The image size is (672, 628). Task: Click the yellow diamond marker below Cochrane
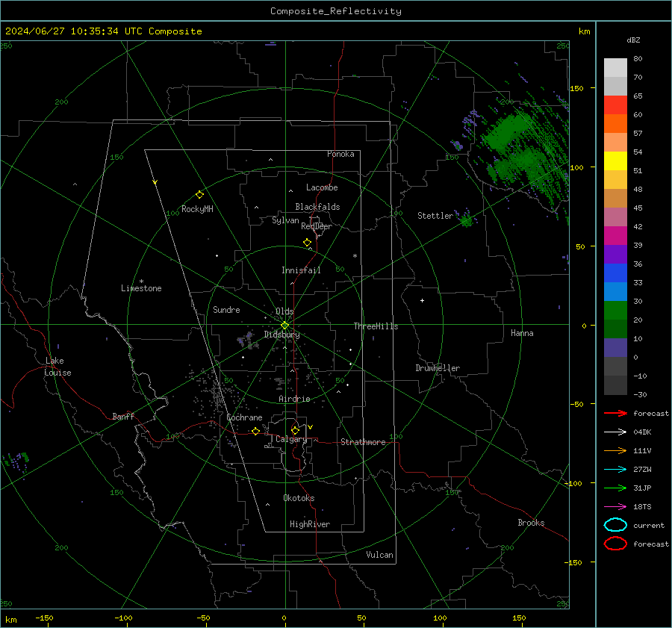256,431
